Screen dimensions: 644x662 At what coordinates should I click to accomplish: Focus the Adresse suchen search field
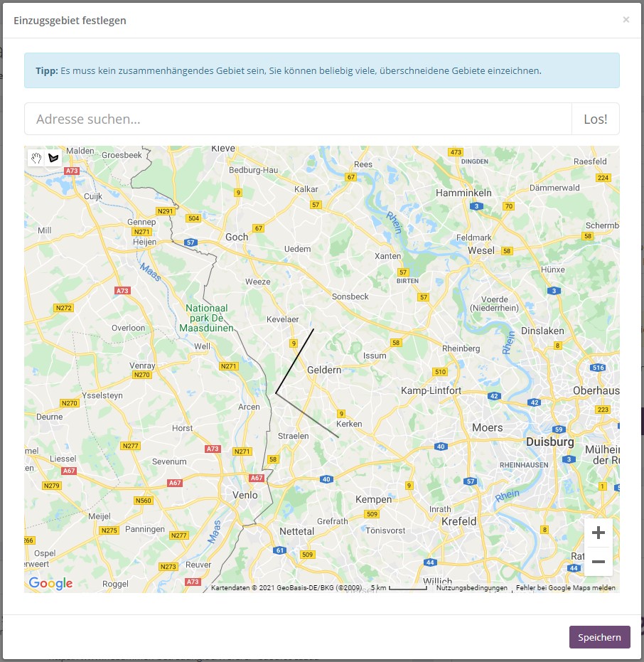coord(298,119)
